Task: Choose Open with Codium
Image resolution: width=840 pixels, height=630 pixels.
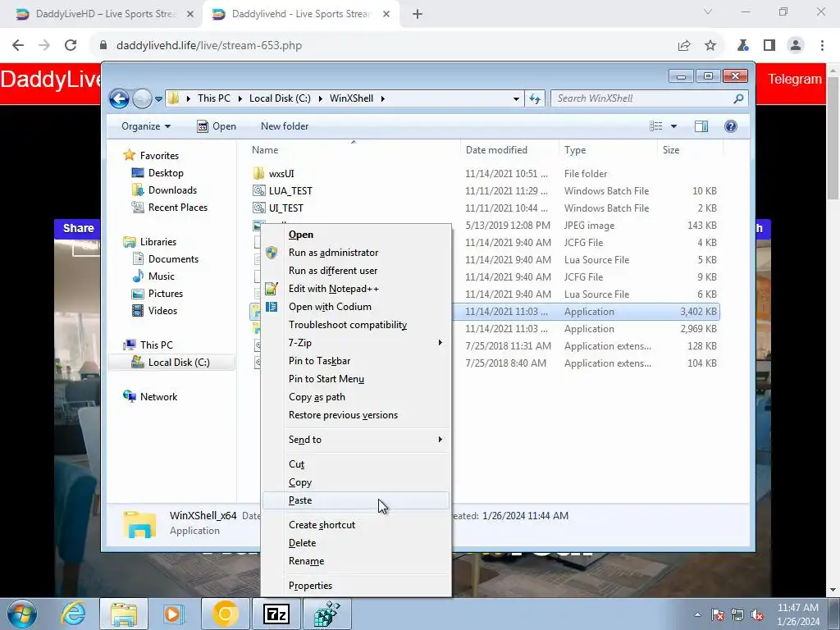Action: (x=356, y=307)
